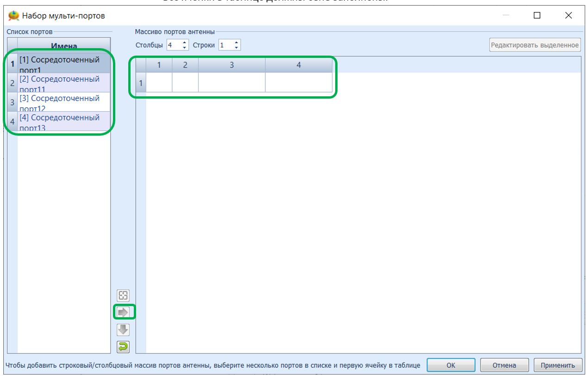Viewport: 588px width, 376px height.
Task: Click the empty cell under column 4
Action: pyautogui.click(x=299, y=83)
